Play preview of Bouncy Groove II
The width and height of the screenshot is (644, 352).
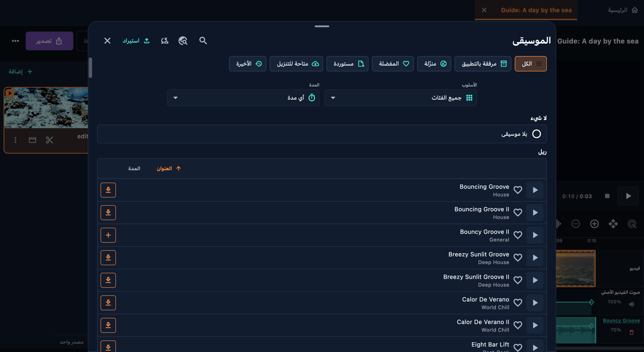pos(535,235)
